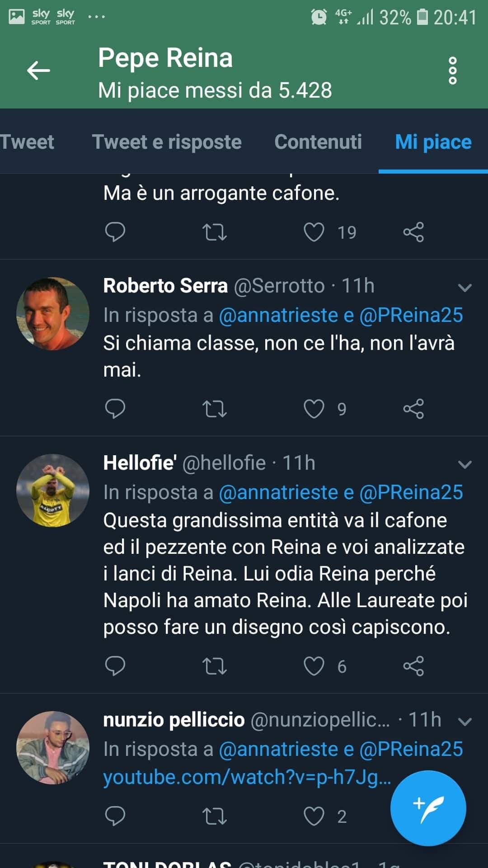Retweet Roberto Serra's tweet
Image resolution: width=488 pixels, height=868 pixels.
pyautogui.click(x=214, y=409)
